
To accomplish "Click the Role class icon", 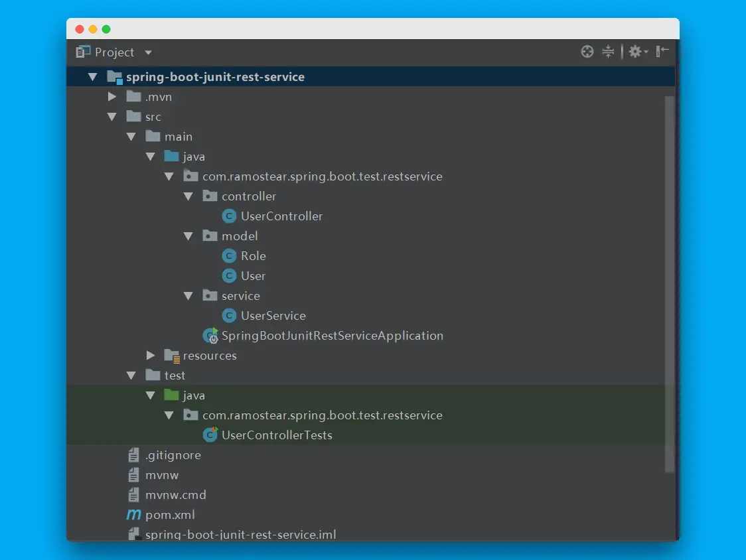I will pos(229,256).
